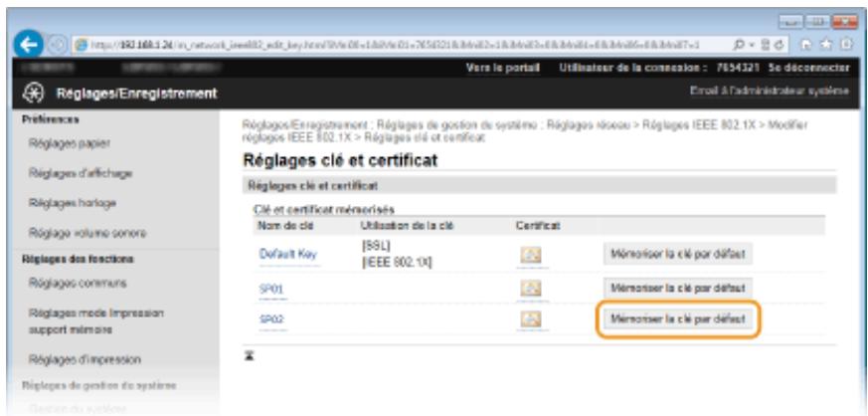868x416 pixels.
Task: Click the 'Réglages clé et certificat' heading
Action: click(x=340, y=160)
